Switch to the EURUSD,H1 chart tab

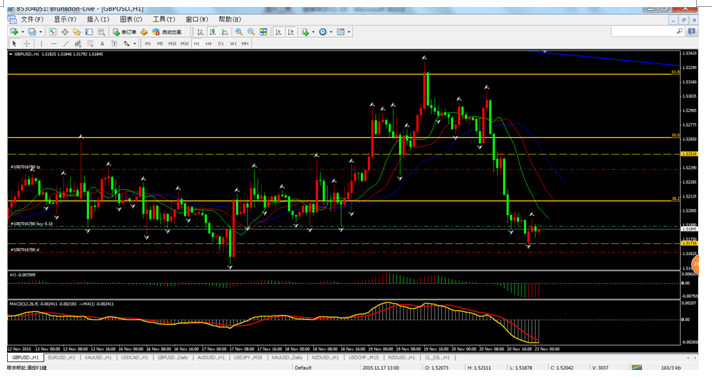tap(61, 358)
